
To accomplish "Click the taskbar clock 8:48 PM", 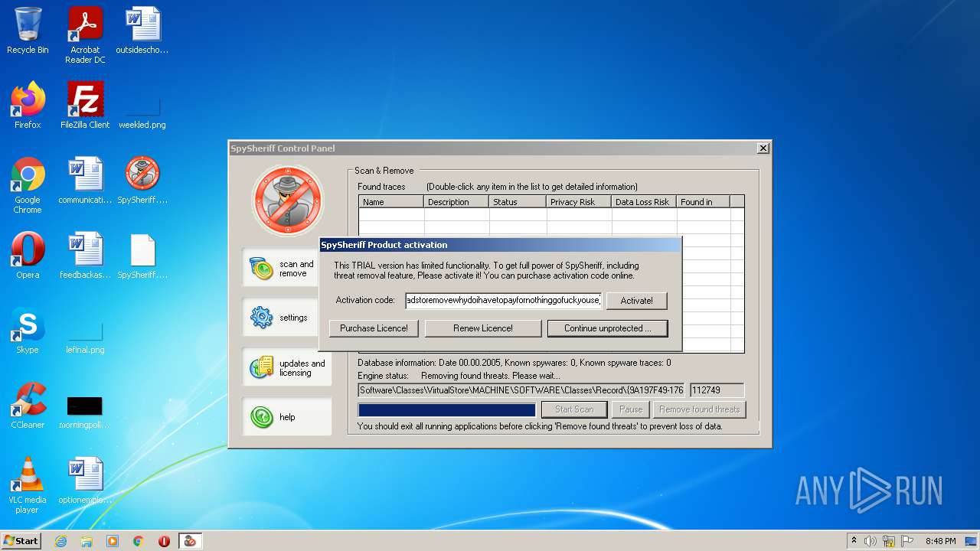I will pyautogui.click(x=940, y=541).
